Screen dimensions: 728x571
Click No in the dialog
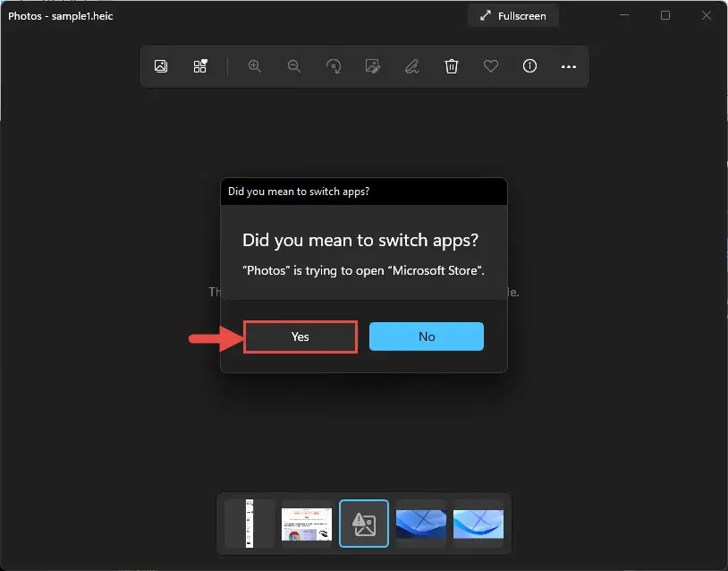click(427, 337)
